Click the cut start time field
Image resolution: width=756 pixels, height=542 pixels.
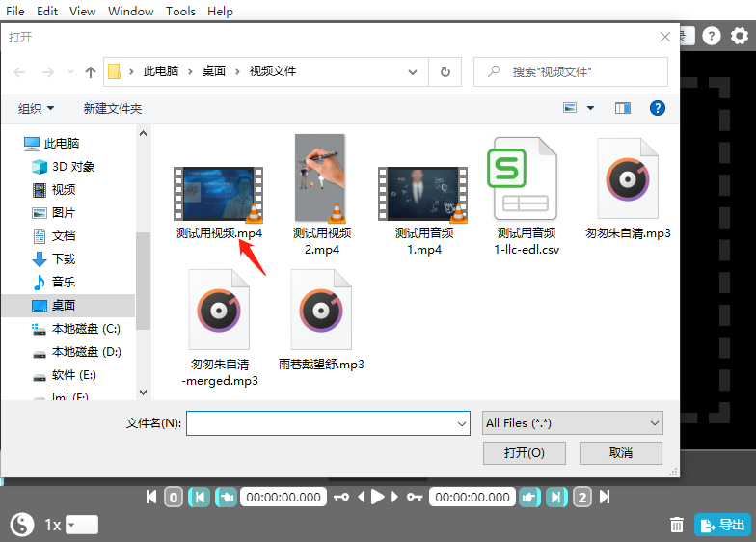(283, 498)
